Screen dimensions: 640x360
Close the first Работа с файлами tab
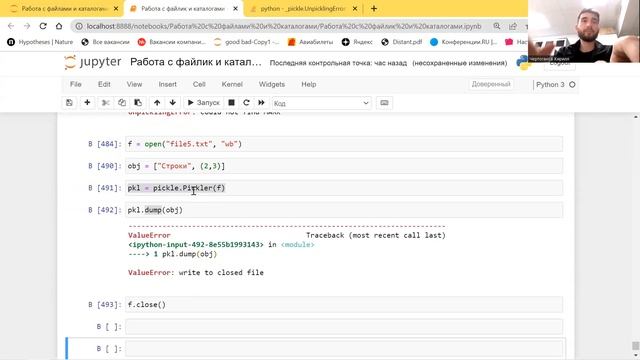pos(116,9)
